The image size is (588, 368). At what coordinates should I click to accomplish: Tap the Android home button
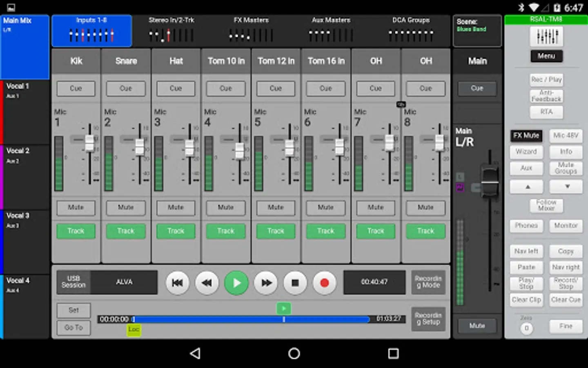pyautogui.click(x=294, y=353)
